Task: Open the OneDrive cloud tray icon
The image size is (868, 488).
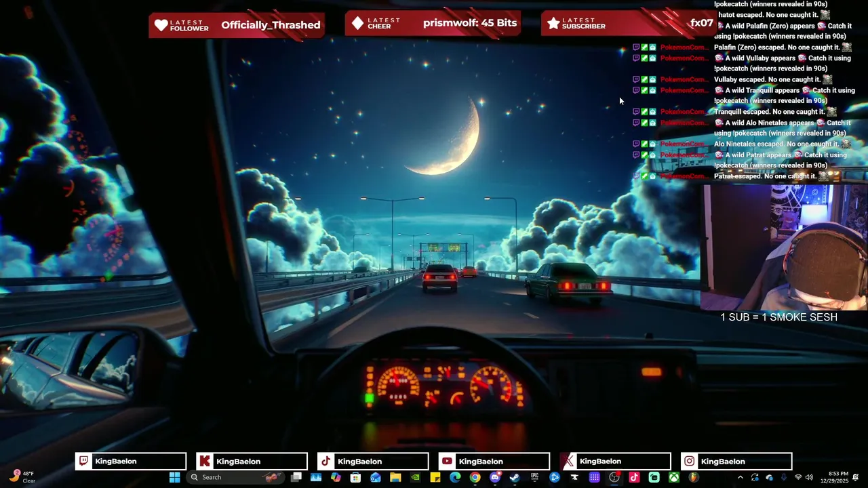Action: pyautogui.click(x=769, y=477)
